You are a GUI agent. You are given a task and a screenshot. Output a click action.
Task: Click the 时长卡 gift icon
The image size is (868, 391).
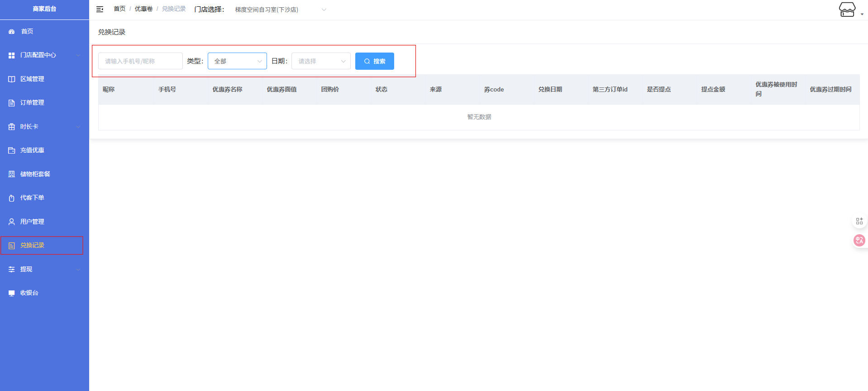tap(12, 127)
